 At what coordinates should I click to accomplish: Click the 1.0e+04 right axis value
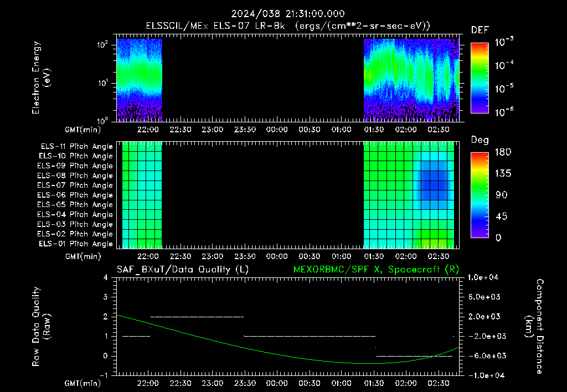[x=483, y=277]
